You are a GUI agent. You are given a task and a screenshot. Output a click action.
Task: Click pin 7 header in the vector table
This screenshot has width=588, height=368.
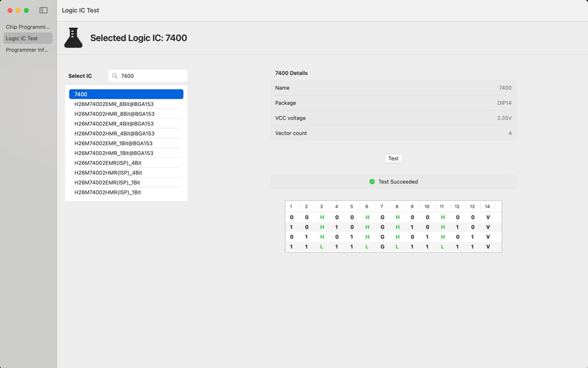[x=382, y=206]
